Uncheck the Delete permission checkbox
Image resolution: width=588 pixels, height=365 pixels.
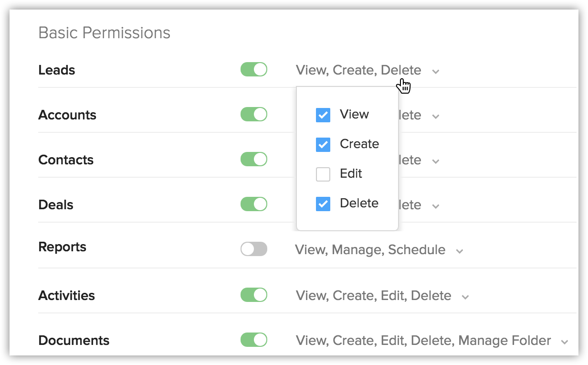[323, 204]
